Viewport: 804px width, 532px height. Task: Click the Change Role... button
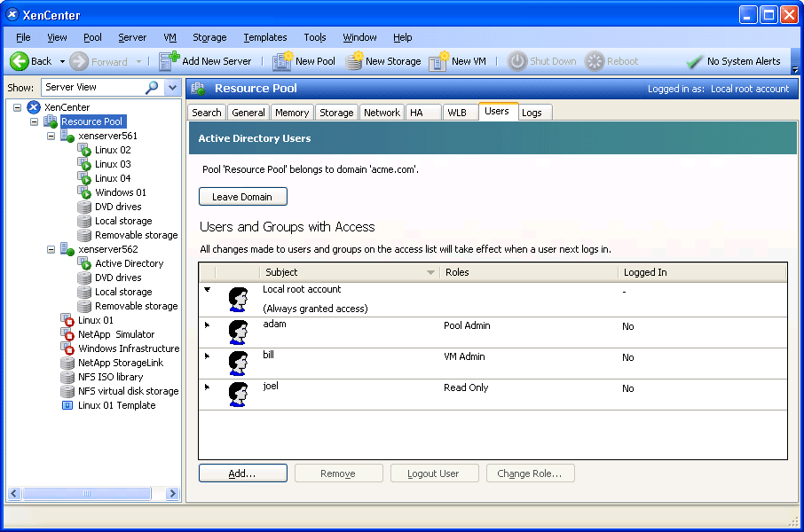530,473
